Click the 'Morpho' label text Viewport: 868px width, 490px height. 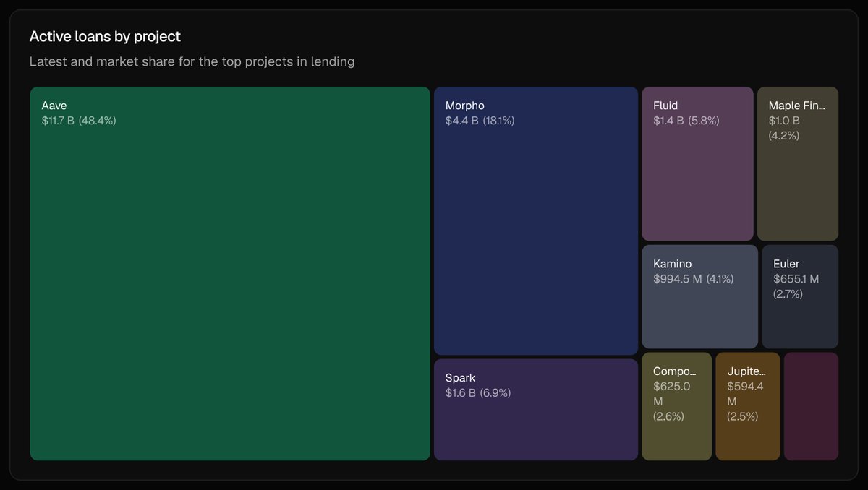tap(465, 106)
